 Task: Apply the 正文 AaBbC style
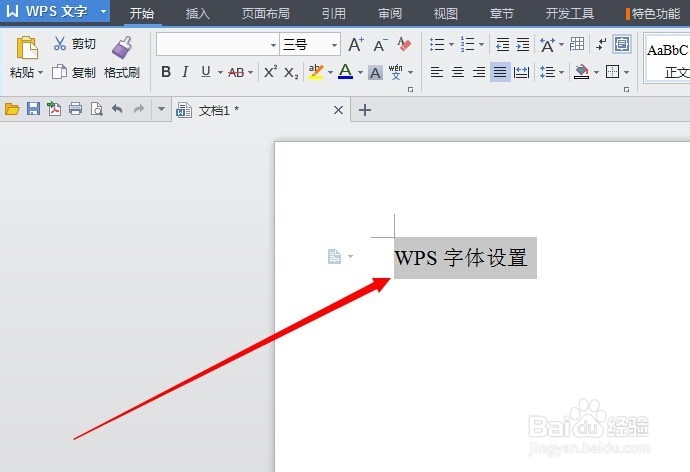(x=667, y=59)
